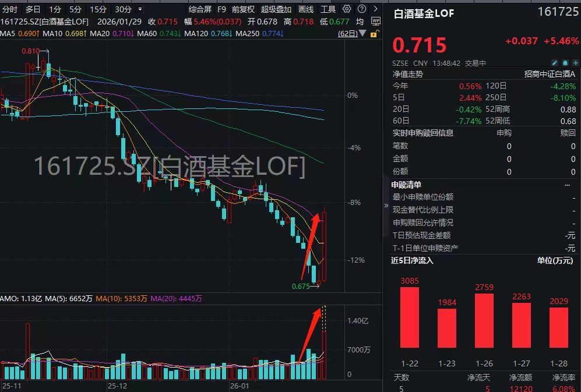This screenshot has height=392, width=581.
Task: Click the help question-mark icon
Action: (x=362, y=9)
